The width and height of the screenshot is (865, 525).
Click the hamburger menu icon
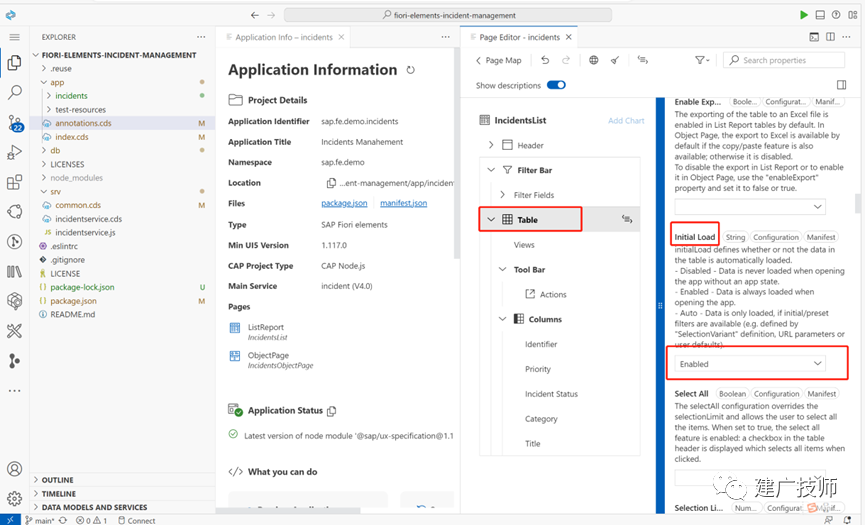(x=15, y=37)
